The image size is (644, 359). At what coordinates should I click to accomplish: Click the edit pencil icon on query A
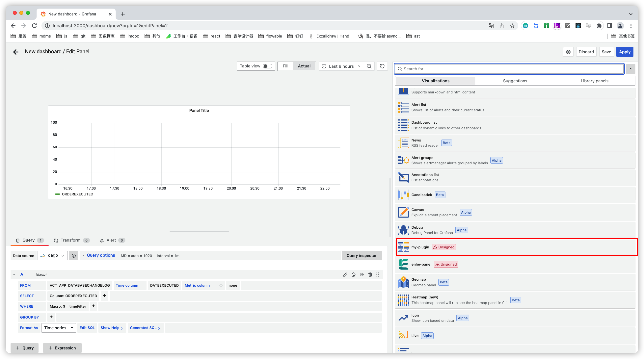[x=345, y=275]
